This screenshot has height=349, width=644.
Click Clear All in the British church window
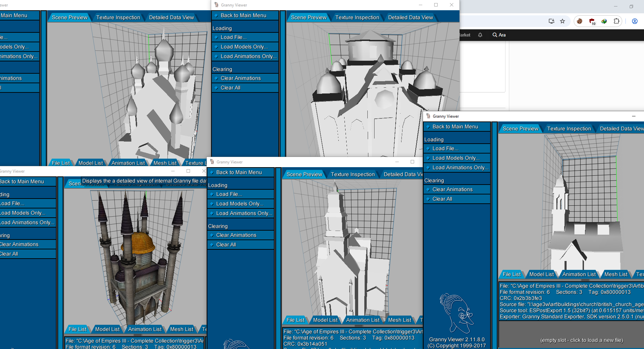click(x=457, y=199)
